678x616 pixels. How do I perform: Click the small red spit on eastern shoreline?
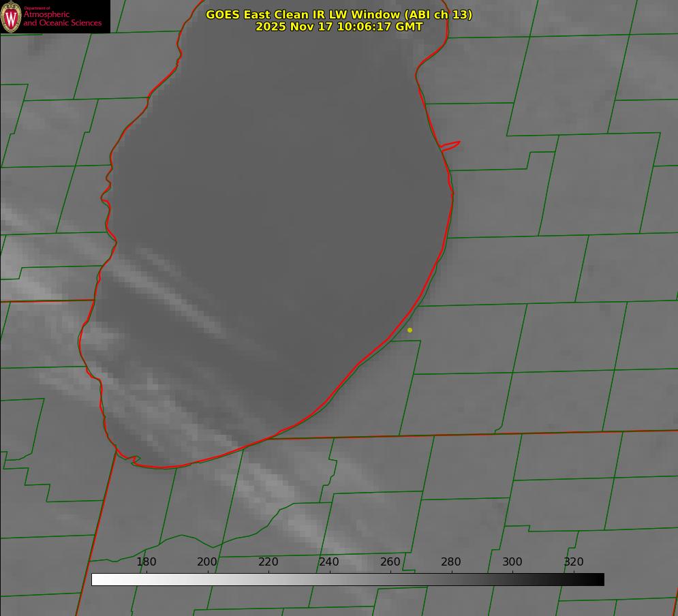click(x=450, y=145)
